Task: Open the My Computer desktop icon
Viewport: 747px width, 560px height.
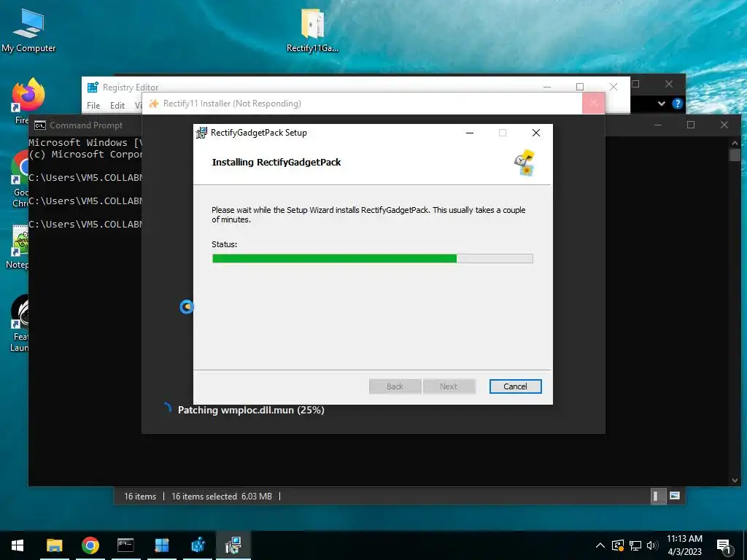Action: point(28,31)
